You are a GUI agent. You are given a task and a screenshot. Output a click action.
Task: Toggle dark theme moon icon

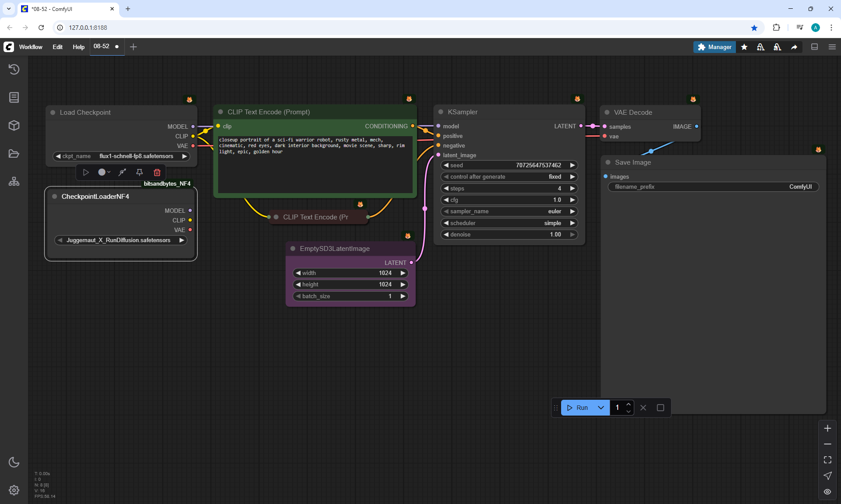(14, 462)
